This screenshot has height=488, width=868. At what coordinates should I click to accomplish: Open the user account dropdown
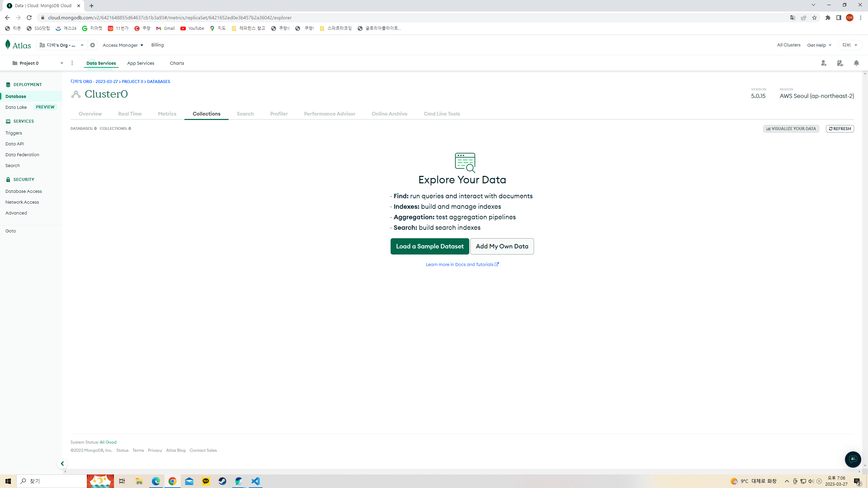coord(850,45)
